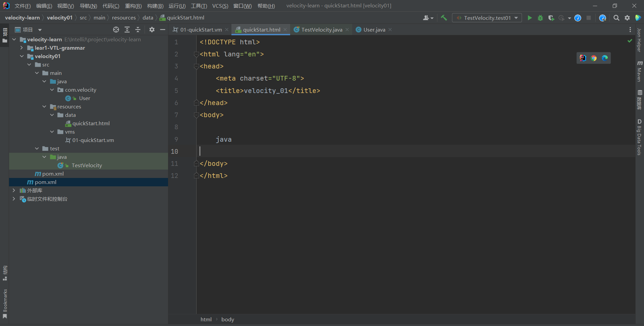Click line number 10 in the gutter
The height and width of the screenshot is (326, 644).
pos(174,151)
